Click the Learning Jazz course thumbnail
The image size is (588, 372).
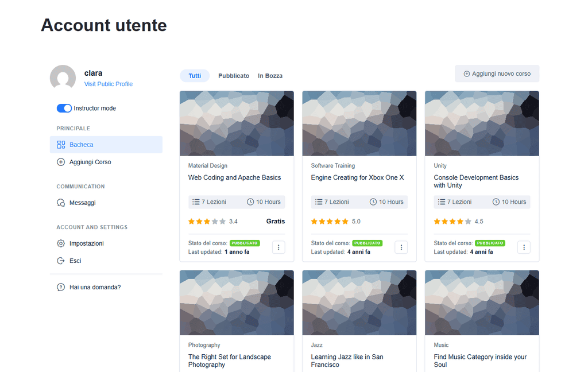(359, 303)
